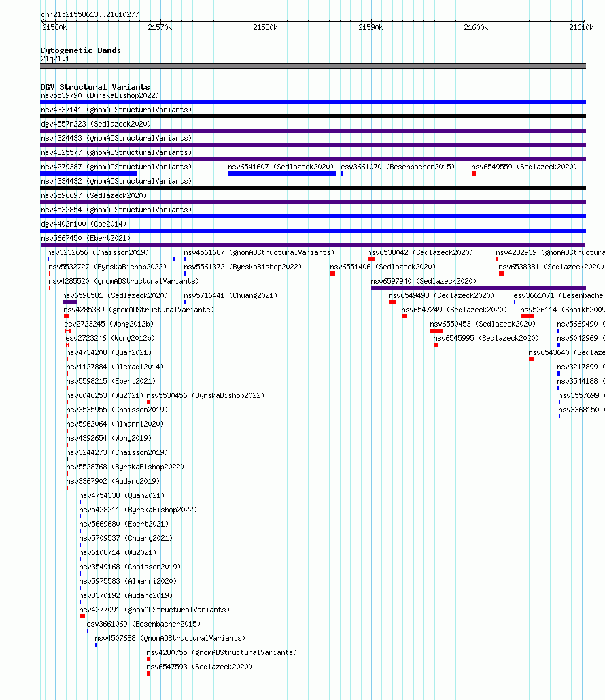The height and width of the screenshot is (700, 605).
Task: Click the nsv4279387 variant label
Action: pyautogui.click(x=116, y=167)
